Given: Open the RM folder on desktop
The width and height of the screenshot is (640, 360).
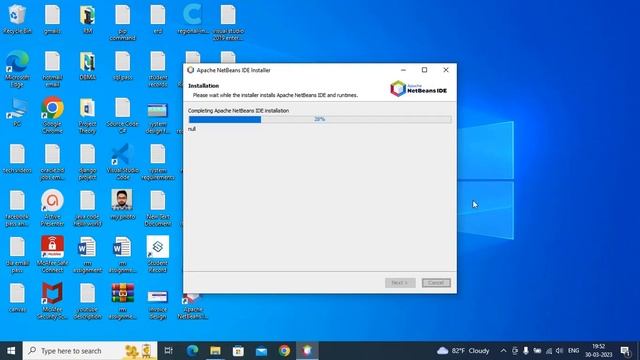Looking at the screenshot, I should [87, 19].
